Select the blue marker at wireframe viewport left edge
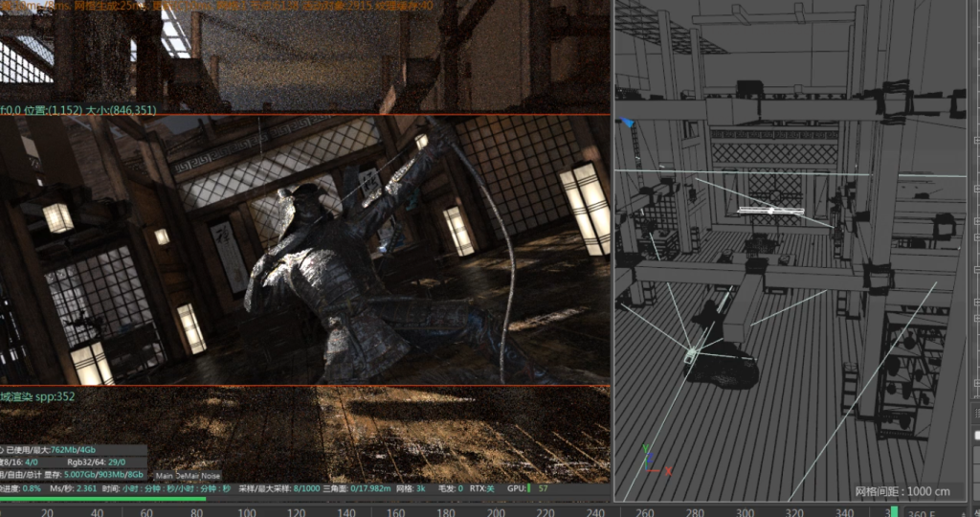The height and width of the screenshot is (517, 980). pos(628,123)
